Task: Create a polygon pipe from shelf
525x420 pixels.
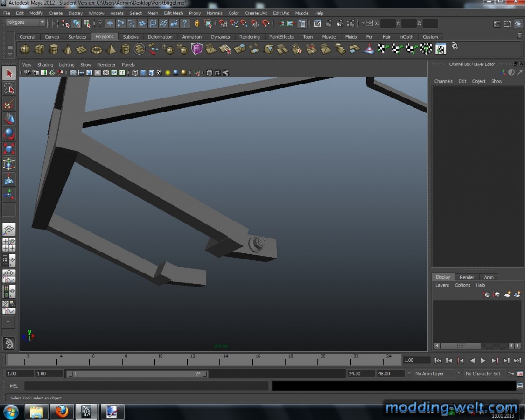Action: 125,49
